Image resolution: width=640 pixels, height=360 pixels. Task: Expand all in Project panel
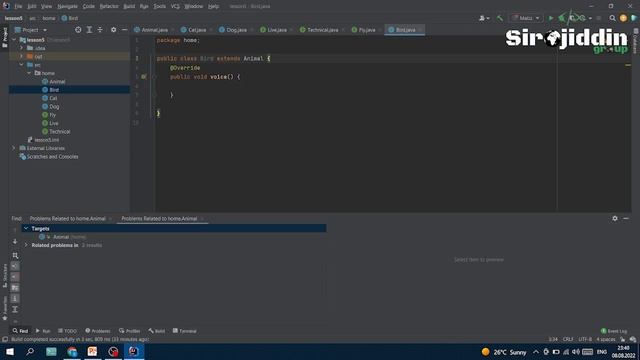[89, 30]
